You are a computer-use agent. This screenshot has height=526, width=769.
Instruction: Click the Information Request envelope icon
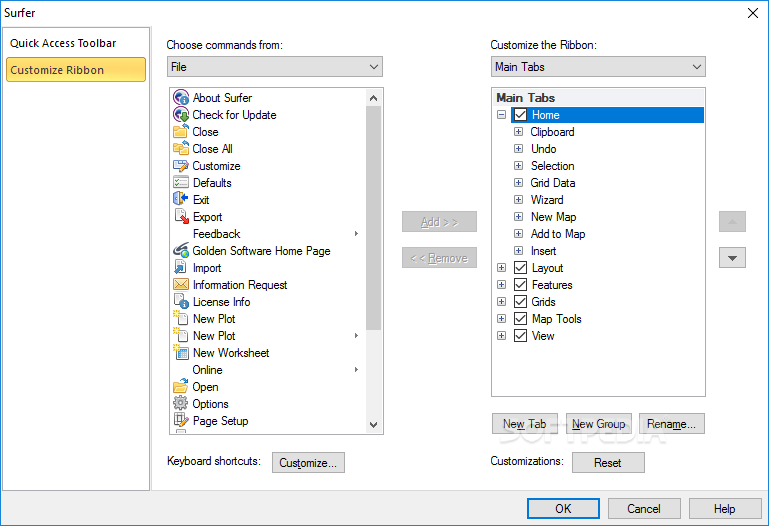click(181, 284)
